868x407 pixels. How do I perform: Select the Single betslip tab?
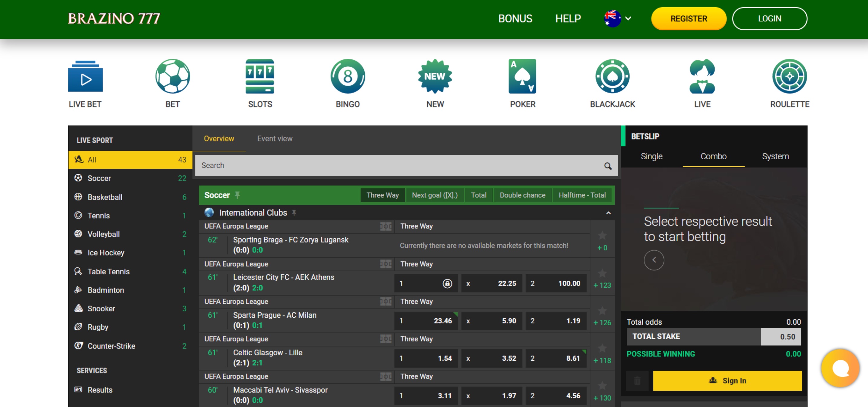651,157
